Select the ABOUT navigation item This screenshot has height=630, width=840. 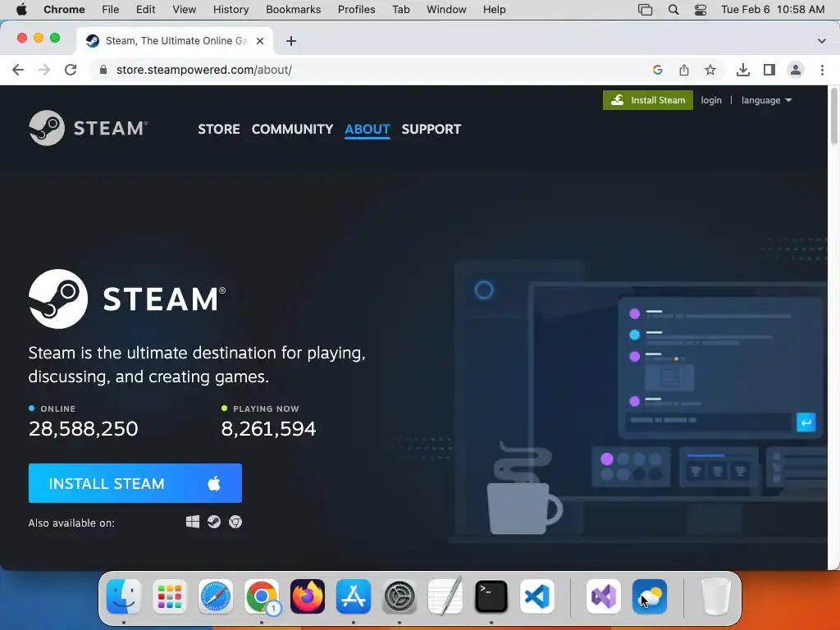point(367,129)
